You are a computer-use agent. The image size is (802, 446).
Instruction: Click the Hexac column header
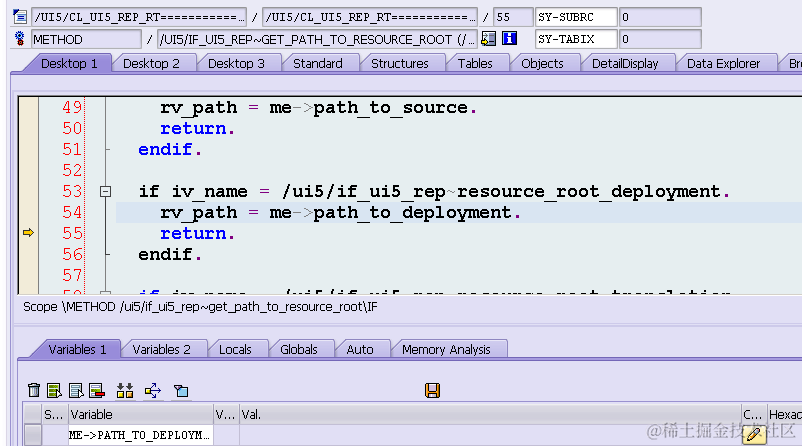tap(785, 414)
